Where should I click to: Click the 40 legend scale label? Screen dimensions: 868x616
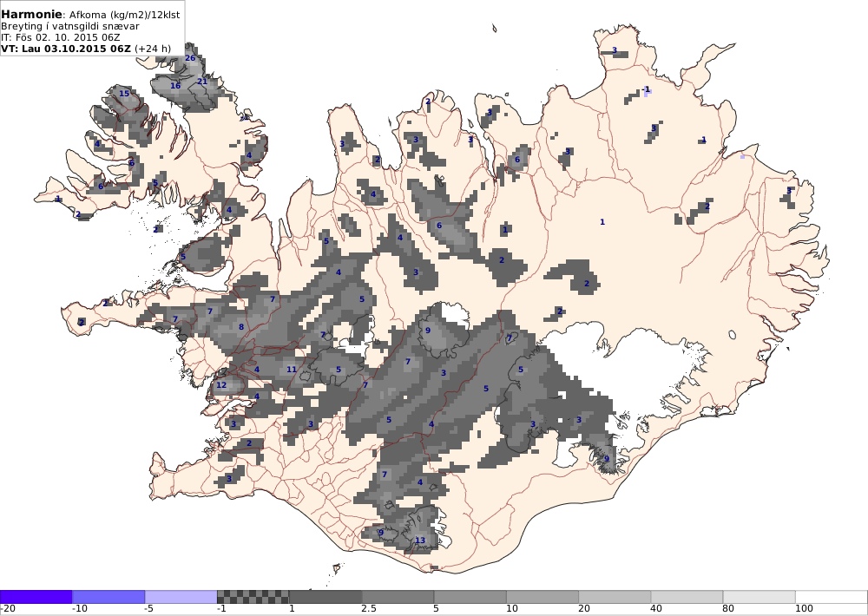(657, 609)
